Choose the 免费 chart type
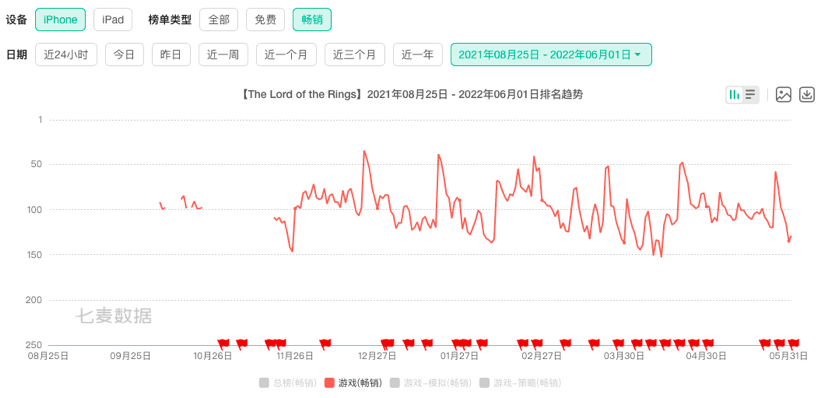Viewport: 825px width, 398px height. click(x=265, y=20)
